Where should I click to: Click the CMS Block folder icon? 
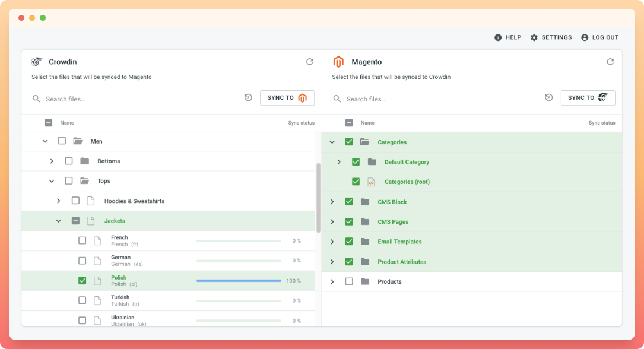364,202
